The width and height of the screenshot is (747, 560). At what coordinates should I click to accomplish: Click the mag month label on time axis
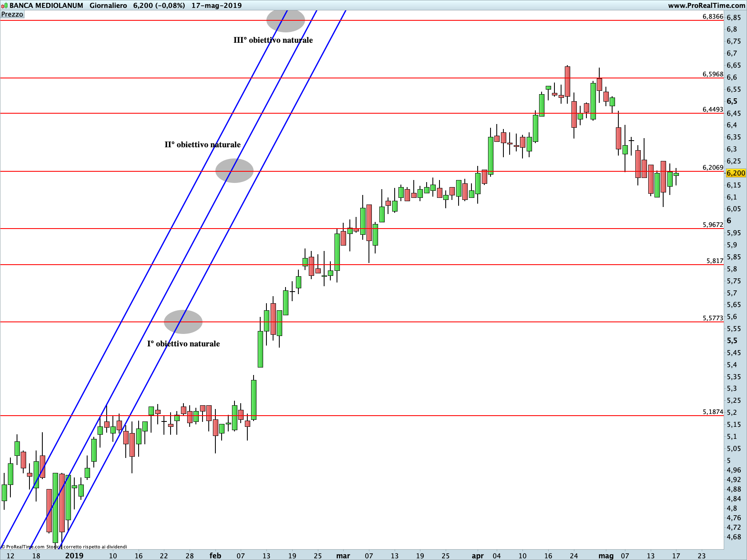point(606,555)
